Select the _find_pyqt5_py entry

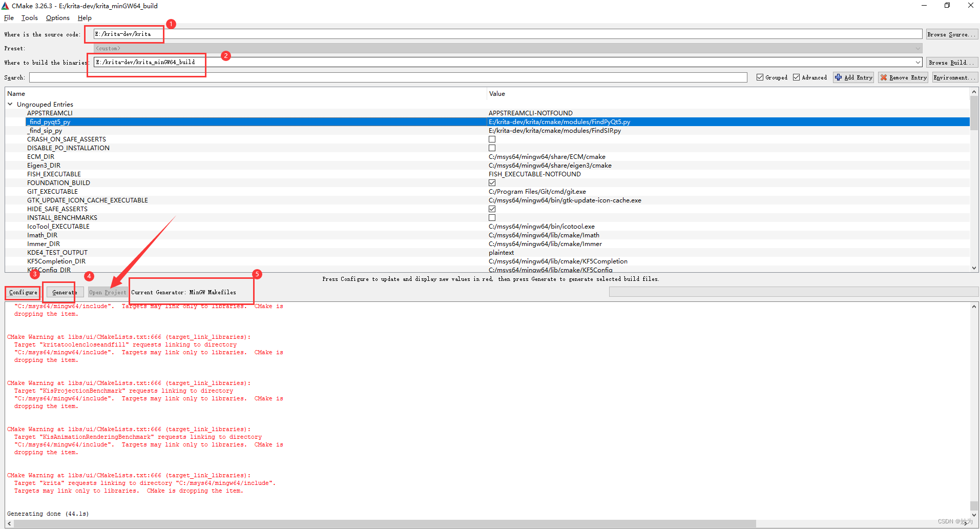point(49,122)
